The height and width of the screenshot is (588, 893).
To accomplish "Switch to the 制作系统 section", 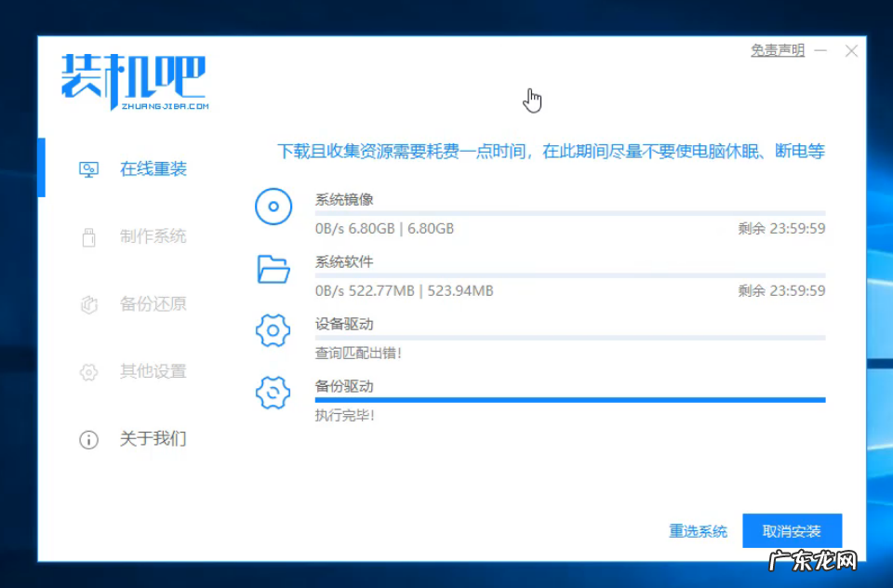I will [x=153, y=236].
